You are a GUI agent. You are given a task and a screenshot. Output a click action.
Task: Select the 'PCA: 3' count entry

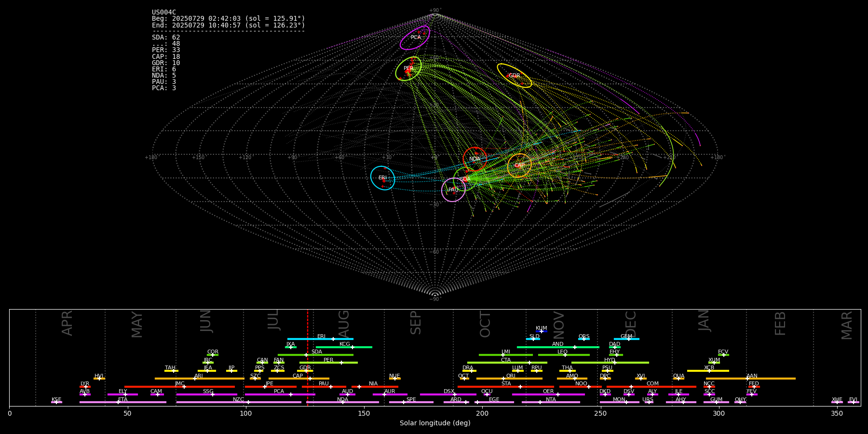pyautogui.click(x=164, y=88)
